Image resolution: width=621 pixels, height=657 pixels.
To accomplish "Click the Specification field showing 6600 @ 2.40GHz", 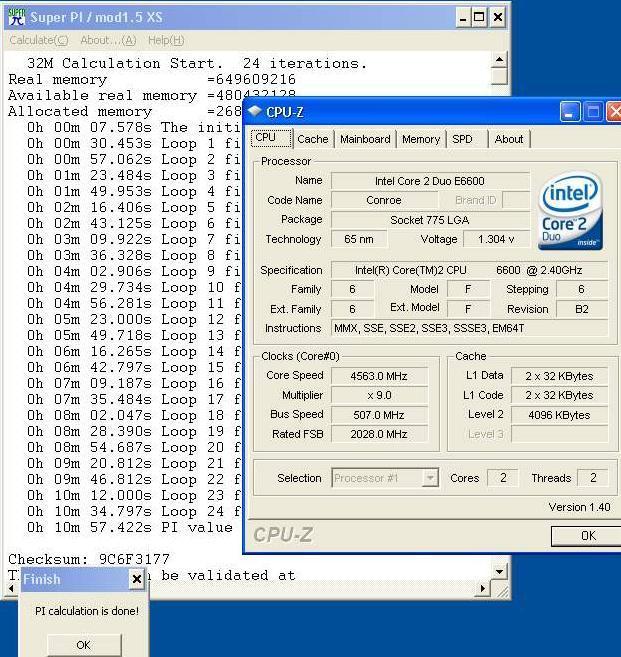I will click(469, 270).
